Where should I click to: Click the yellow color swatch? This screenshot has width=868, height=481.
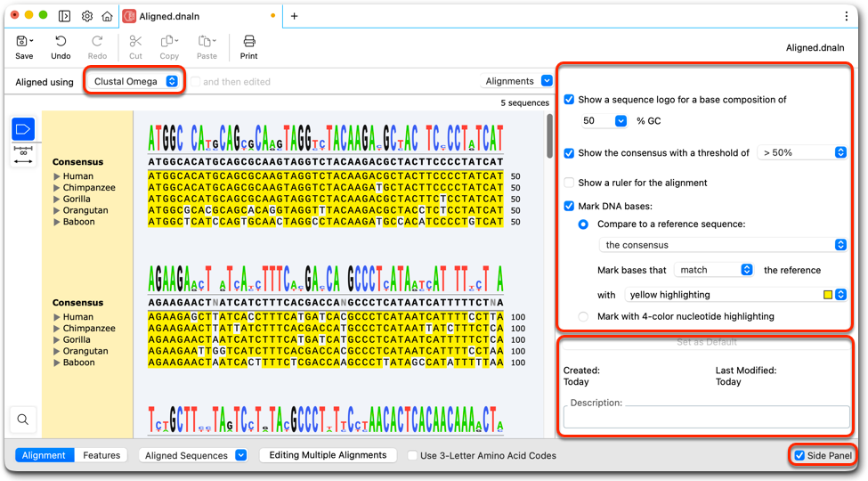tap(828, 295)
